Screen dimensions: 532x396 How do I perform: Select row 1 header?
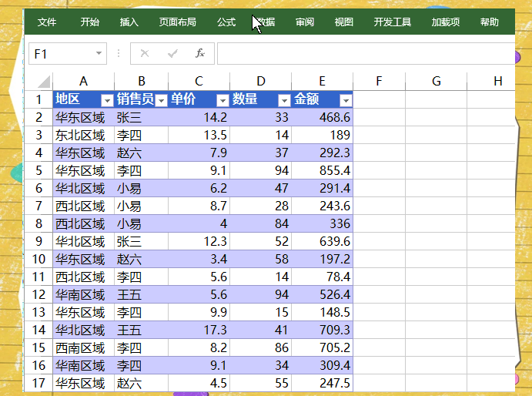tap(38, 99)
